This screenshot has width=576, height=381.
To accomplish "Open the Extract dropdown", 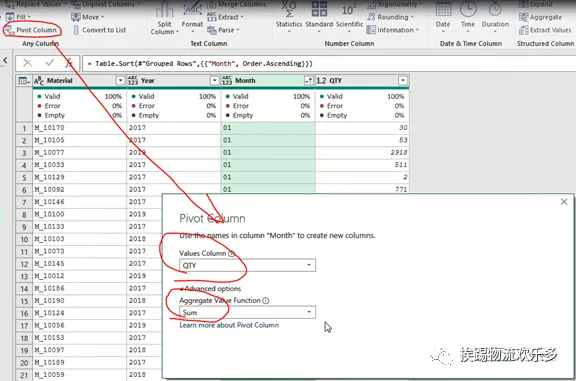I will [225, 17].
